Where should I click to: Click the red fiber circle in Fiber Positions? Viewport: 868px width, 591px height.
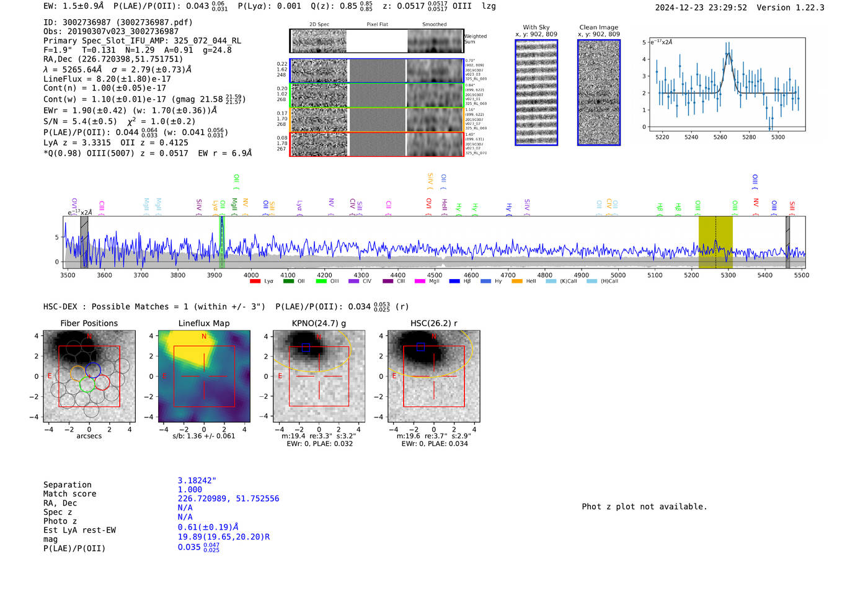click(x=102, y=382)
